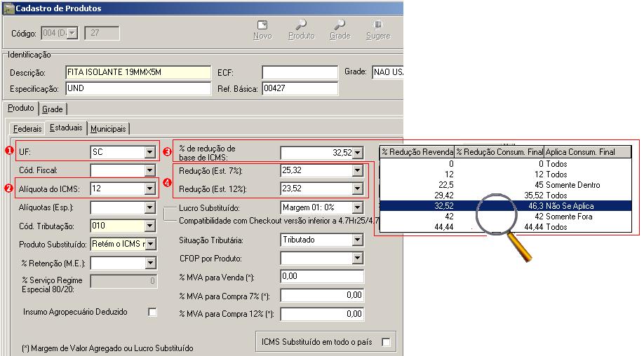Screen dimensions: 644x356
Task: Click the Descrição input field
Action: 138,72
